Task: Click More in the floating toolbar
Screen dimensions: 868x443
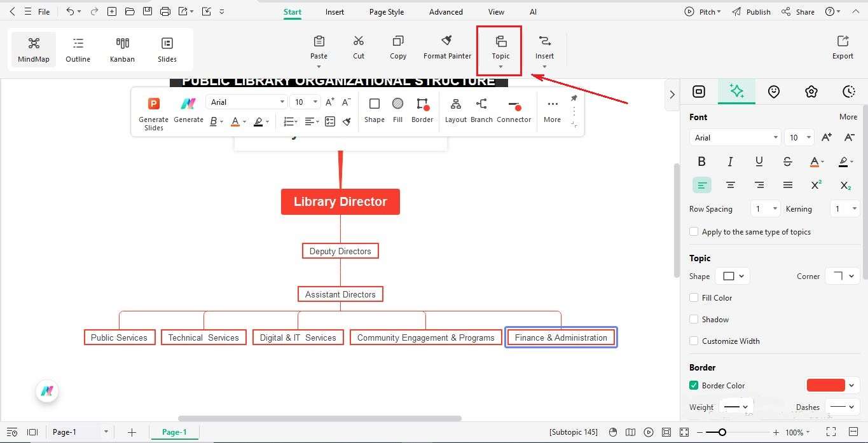Action: (552, 110)
